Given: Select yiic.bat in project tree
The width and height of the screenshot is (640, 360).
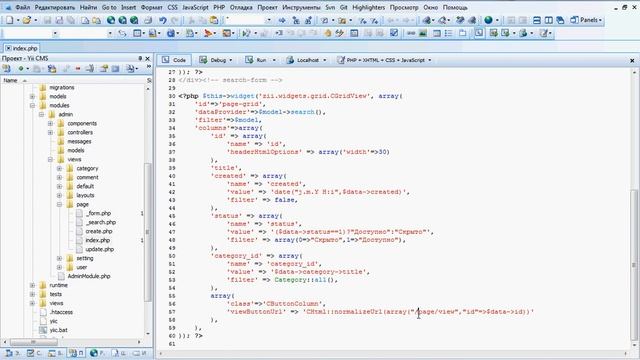Looking at the screenshot, I should pos(58,330).
